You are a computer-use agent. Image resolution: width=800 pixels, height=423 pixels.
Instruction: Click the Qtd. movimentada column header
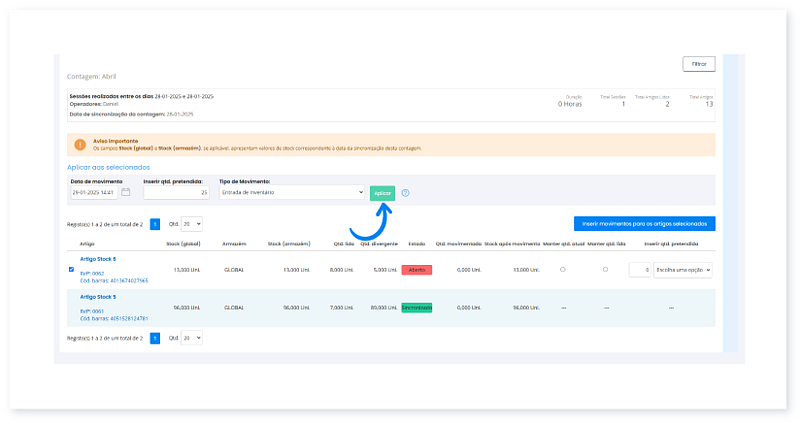[x=459, y=244]
